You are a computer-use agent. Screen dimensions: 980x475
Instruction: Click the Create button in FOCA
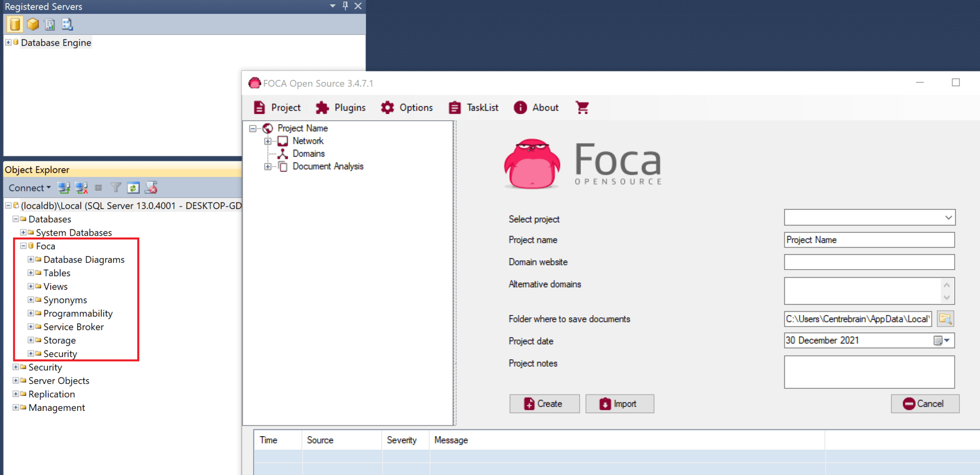point(544,403)
